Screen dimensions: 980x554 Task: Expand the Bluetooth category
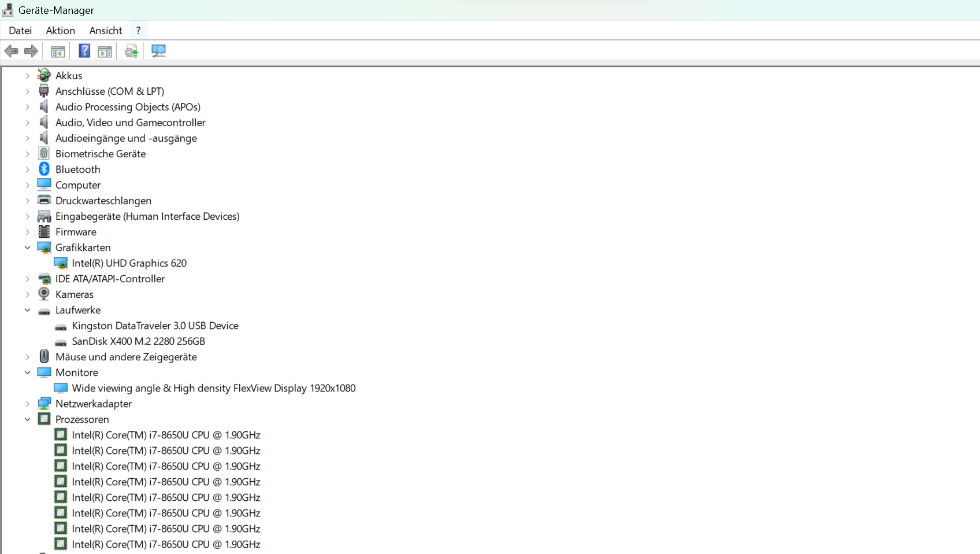tap(27, 169)
